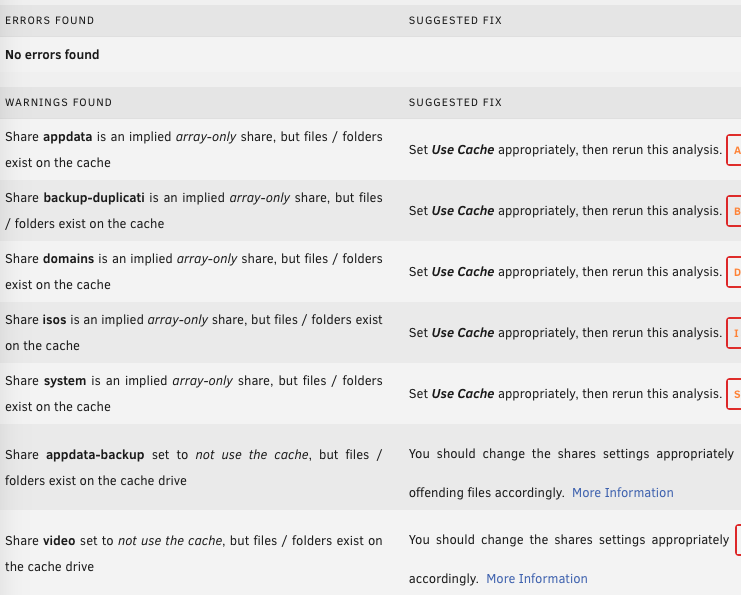Click the bold 'video' share name
The image size is (741, 595).
(59, 541)
